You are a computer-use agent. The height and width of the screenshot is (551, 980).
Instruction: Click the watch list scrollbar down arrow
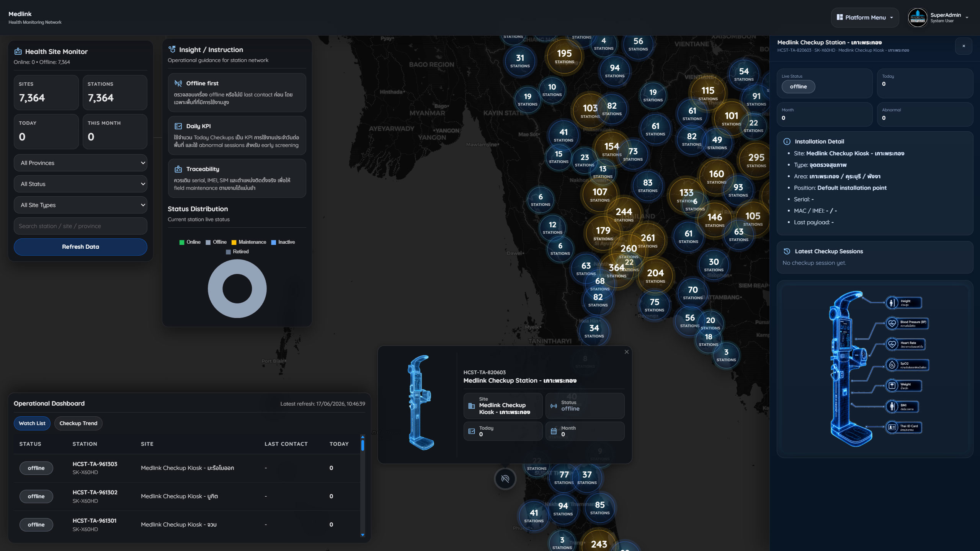363,535
